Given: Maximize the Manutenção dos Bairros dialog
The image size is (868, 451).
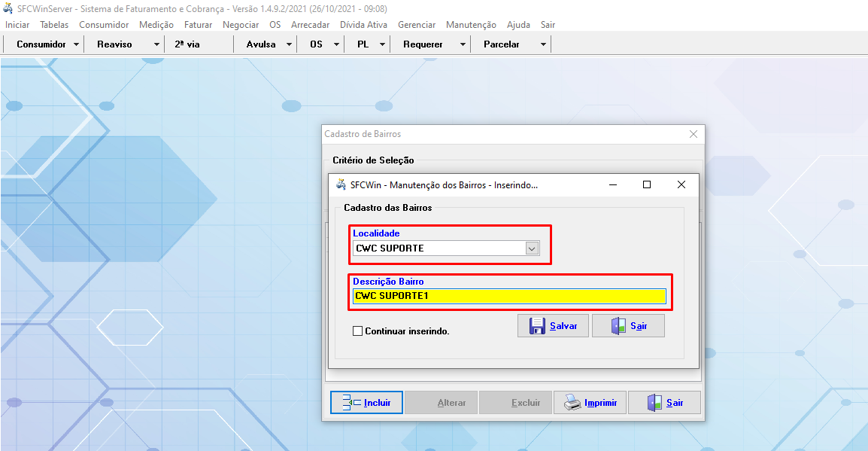Looking at the screenshot, I should 646,184.
